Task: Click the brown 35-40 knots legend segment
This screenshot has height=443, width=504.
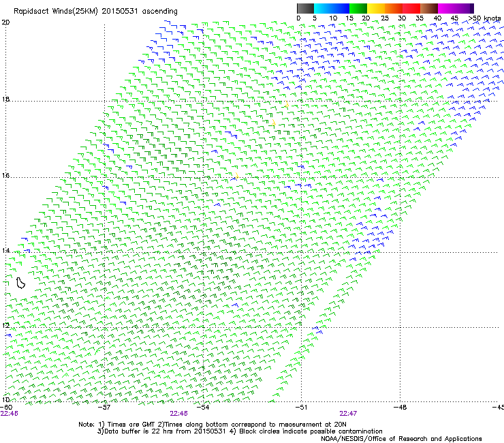Action: click(x=429, y=8)
